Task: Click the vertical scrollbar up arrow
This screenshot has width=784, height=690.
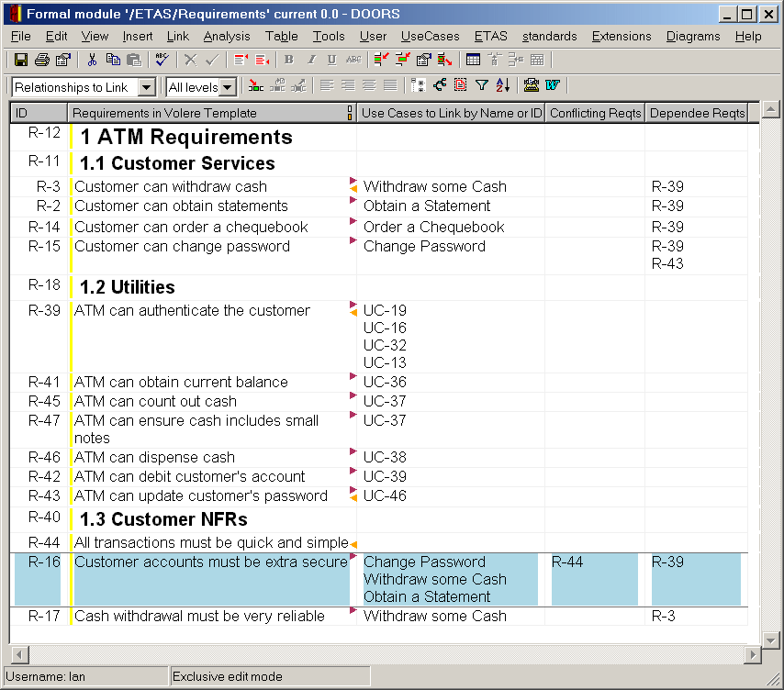Action: click(771, 109)
